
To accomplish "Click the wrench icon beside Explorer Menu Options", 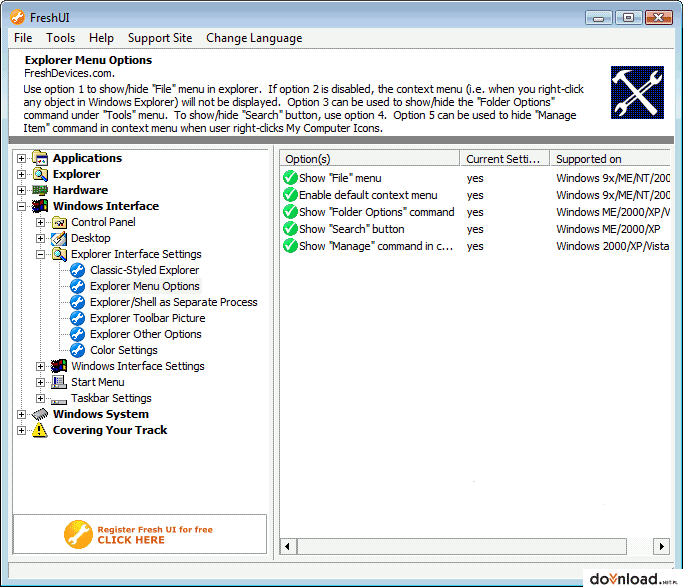I will click(78, 286).
